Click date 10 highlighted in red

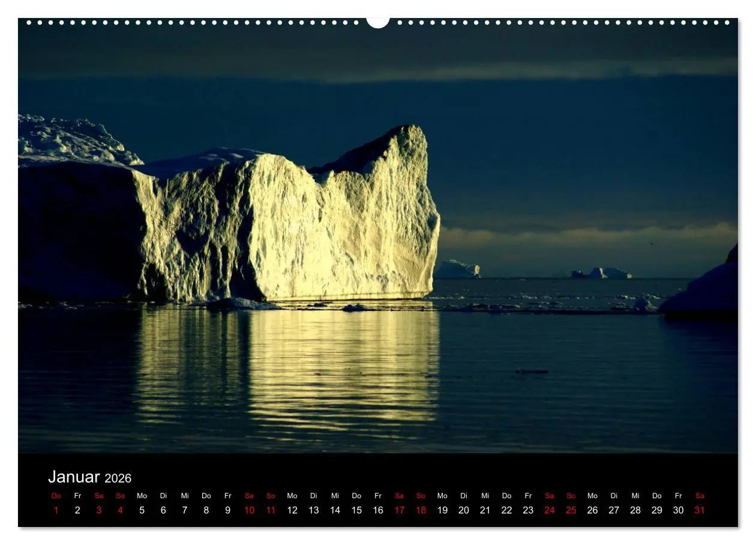pos(249,510)
